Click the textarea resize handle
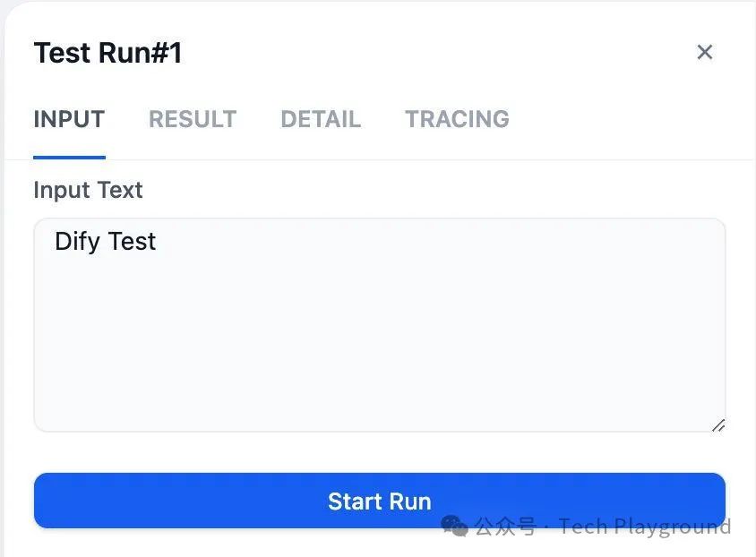Viewport: 756px width, 557px height. point(718,427)
